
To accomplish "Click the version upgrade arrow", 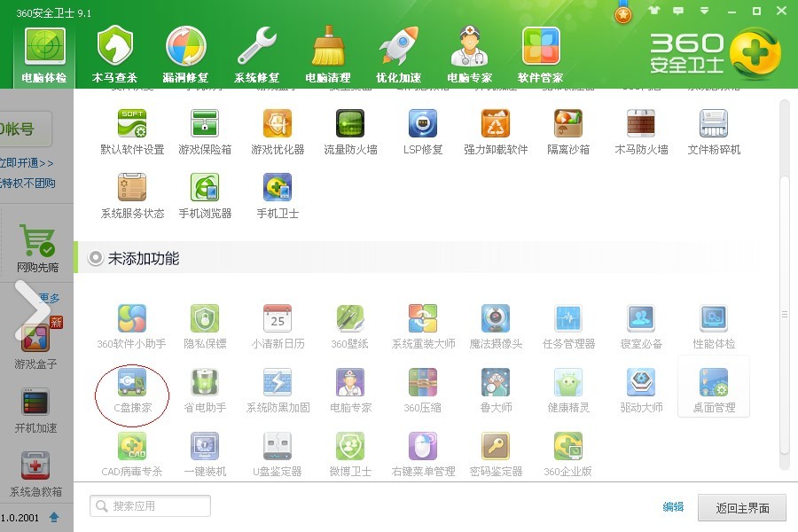I will click(x=54, y=518).
